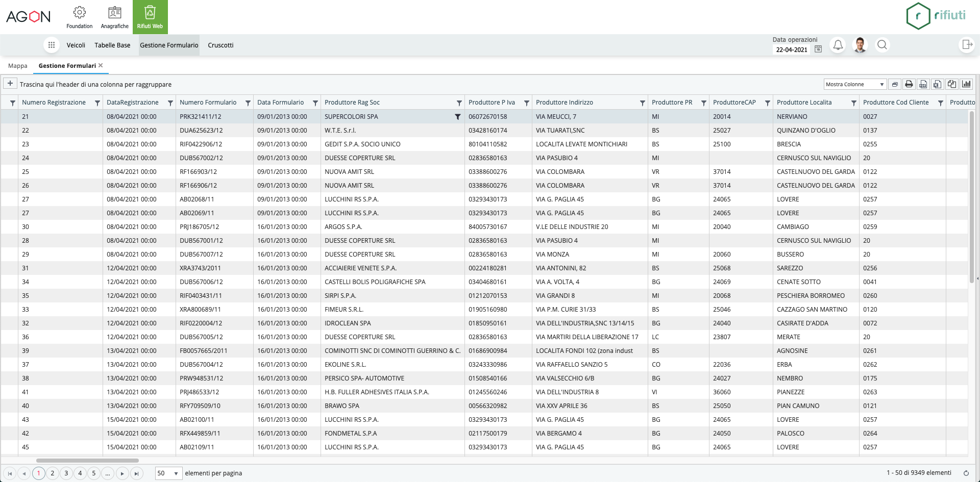
Task: Open the apps grid next to Veicoli
Action: 51,45
